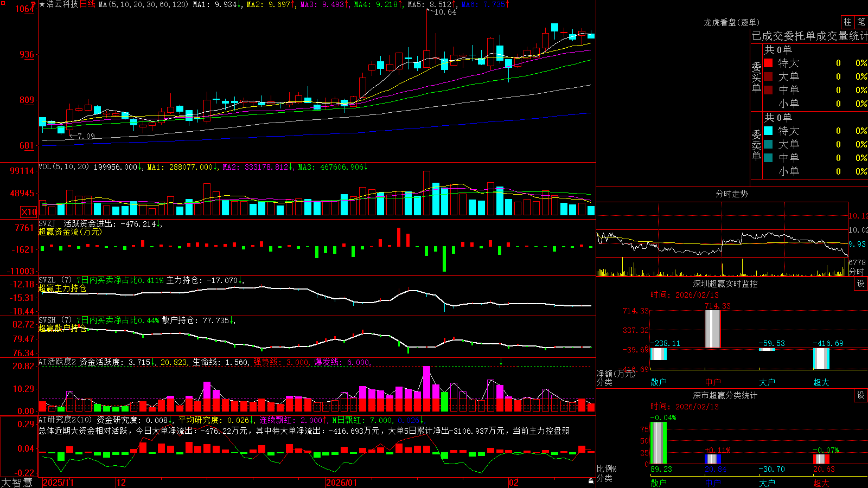Image resolution: width=868 pixels, height=488 pixels.
Task: Click the 89.23 散户 ratio bar
Action: pyautogui.click(x=659, y=443)
